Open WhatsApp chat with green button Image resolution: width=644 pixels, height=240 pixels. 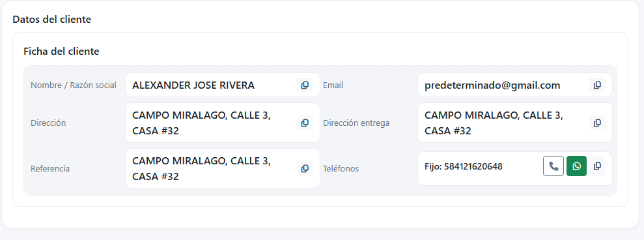[x=577, y=166]
